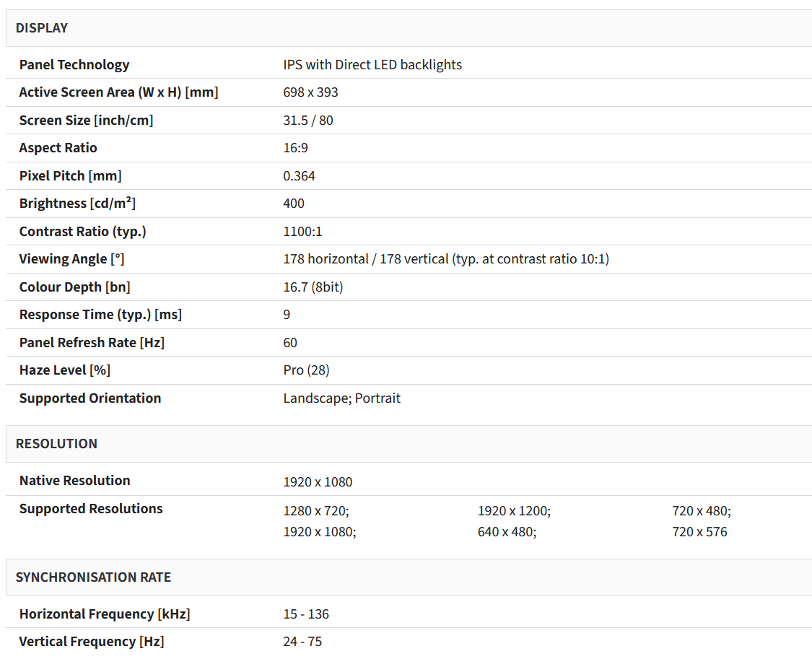
Task: Select the Pixel Pitch label
Action: coord(70,176)
